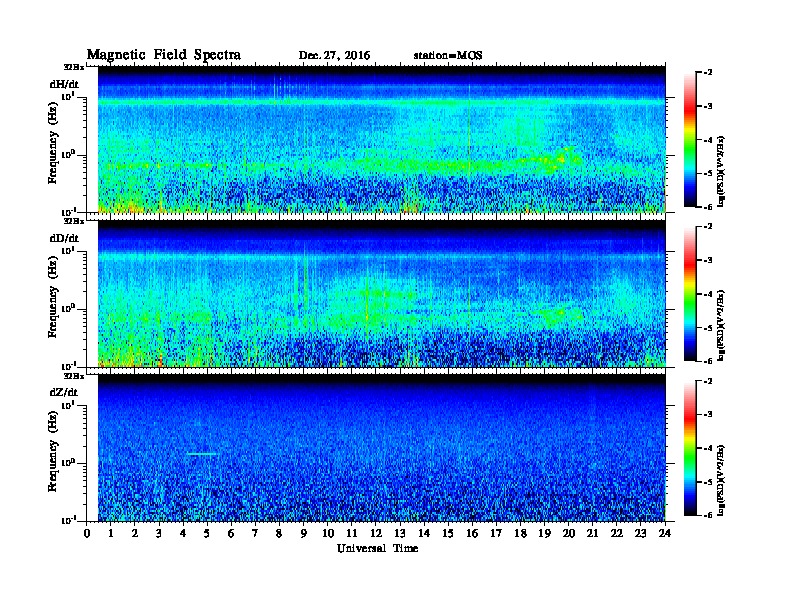Click the "32Hz" label above dZ/dt panel

coord(74,376)
